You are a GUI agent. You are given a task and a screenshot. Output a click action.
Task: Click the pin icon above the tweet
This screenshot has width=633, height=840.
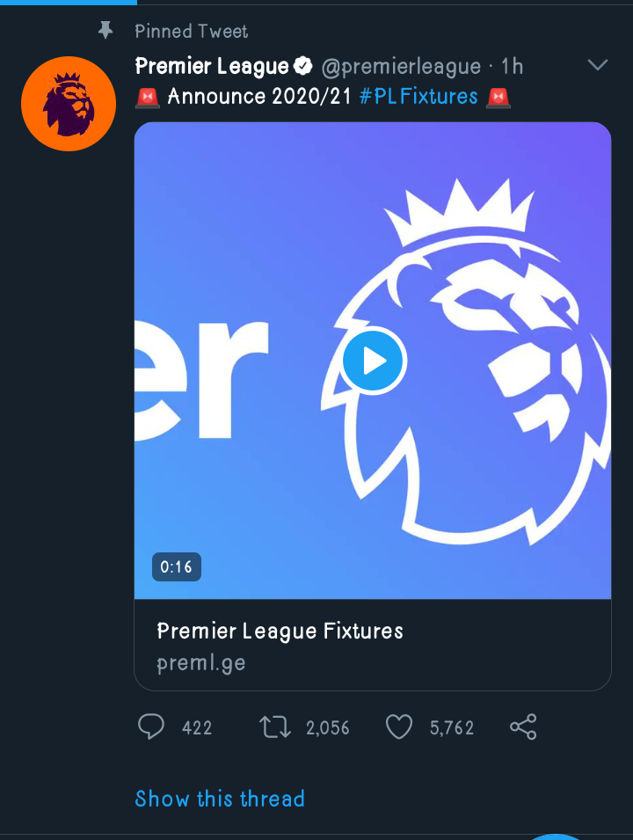[x=105, y=32]
